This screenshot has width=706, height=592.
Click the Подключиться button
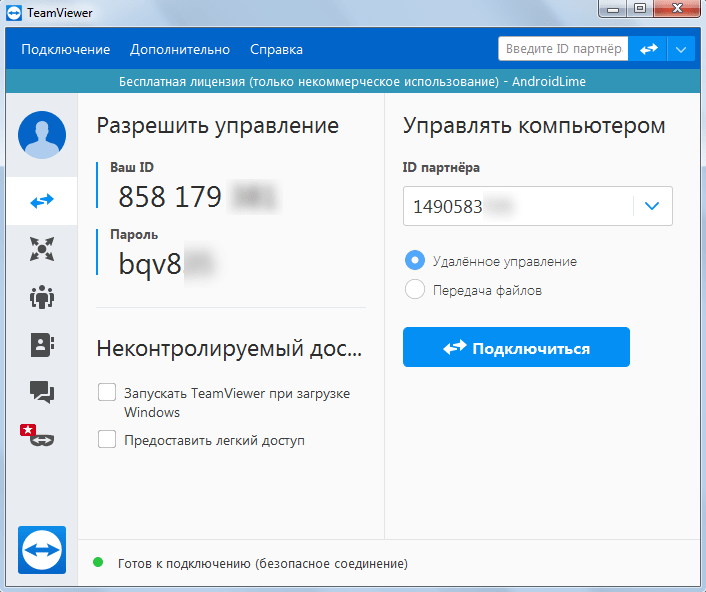[x=516, y=347]
